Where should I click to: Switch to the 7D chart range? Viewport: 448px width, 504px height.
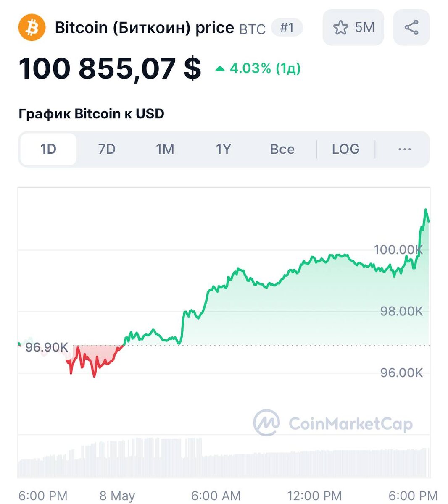(x=107, y=149)
